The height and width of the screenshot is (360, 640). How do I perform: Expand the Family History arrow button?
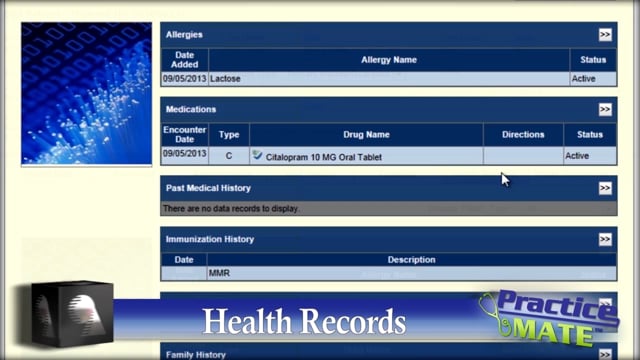[x=605, y=354]
